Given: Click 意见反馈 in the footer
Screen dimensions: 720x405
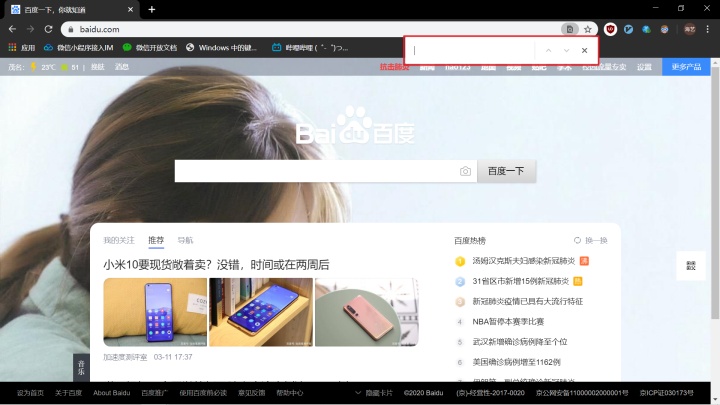Looking at the screenshot, I should (252, 393).
